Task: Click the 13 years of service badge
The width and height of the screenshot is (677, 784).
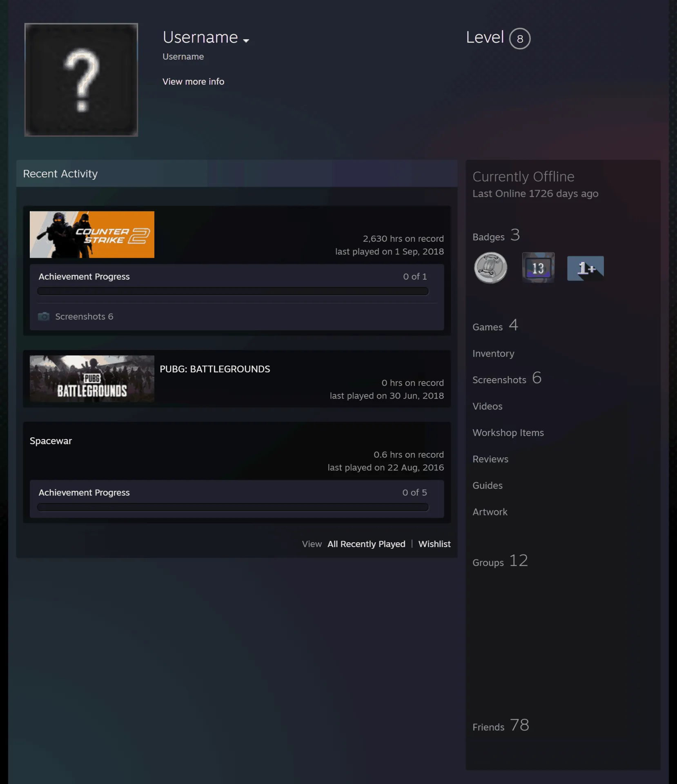Action: (538, 268)
